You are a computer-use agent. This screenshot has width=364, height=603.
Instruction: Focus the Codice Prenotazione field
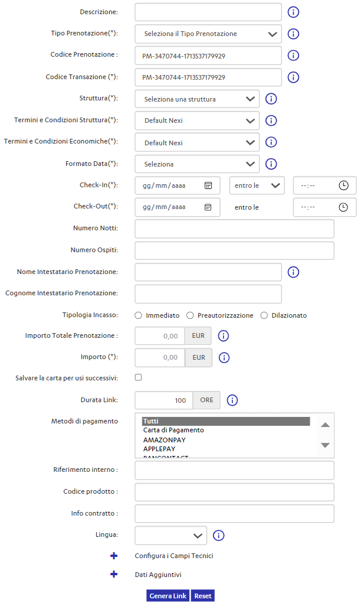coord(208,56)
